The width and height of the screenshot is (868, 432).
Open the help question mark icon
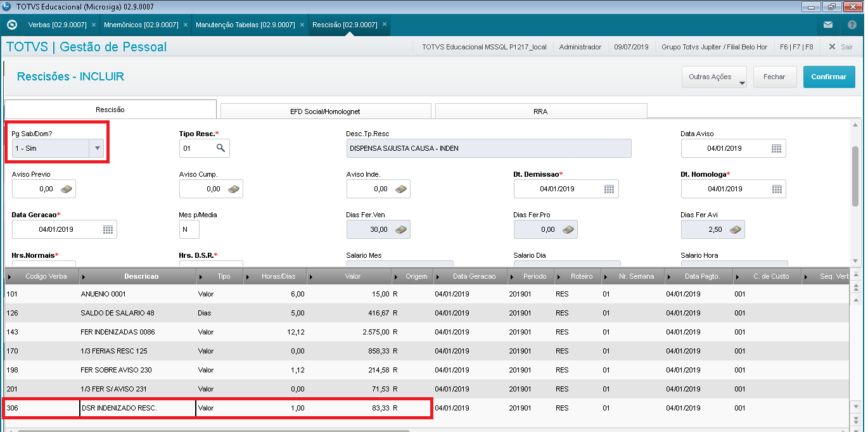(x=852, y=25)
